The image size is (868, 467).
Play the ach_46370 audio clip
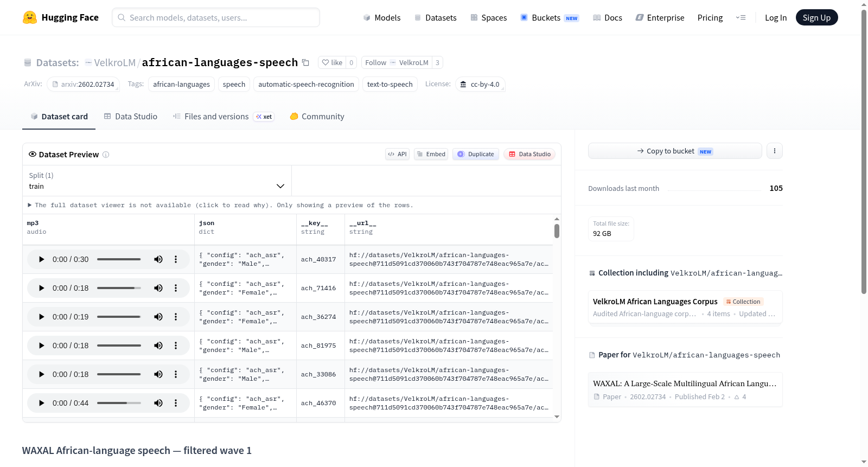(x=41, y=403)
